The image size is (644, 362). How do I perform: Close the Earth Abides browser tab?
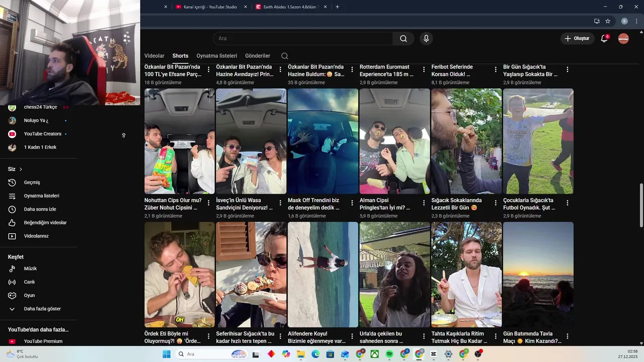pos(325,7)
